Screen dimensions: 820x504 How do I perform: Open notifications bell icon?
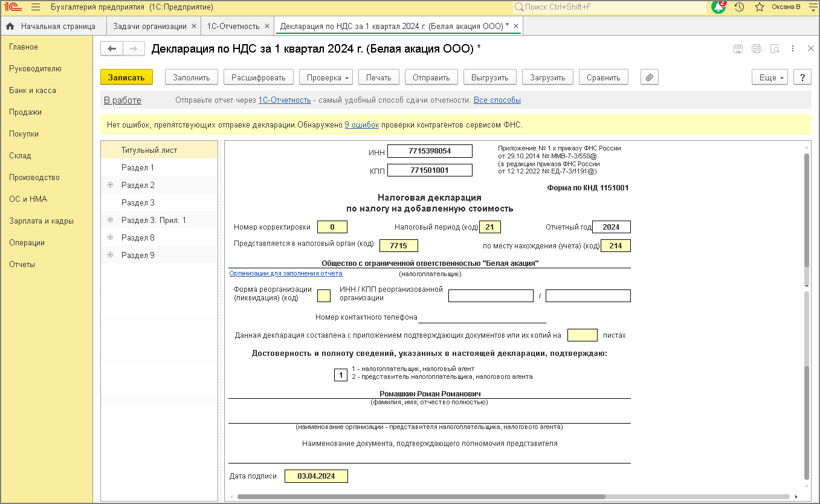click(x=718, y=7)
